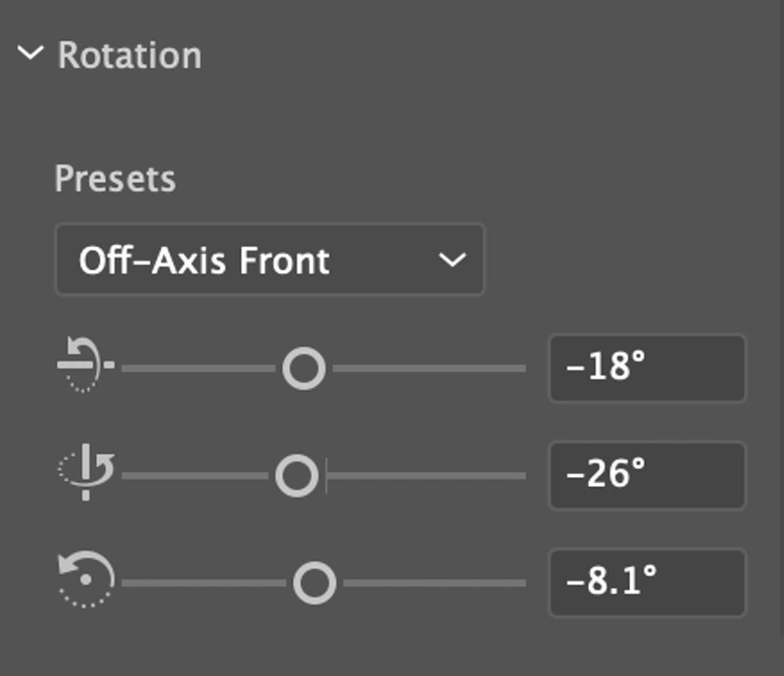Collapse the Rotation section chevron

point(32,54)
